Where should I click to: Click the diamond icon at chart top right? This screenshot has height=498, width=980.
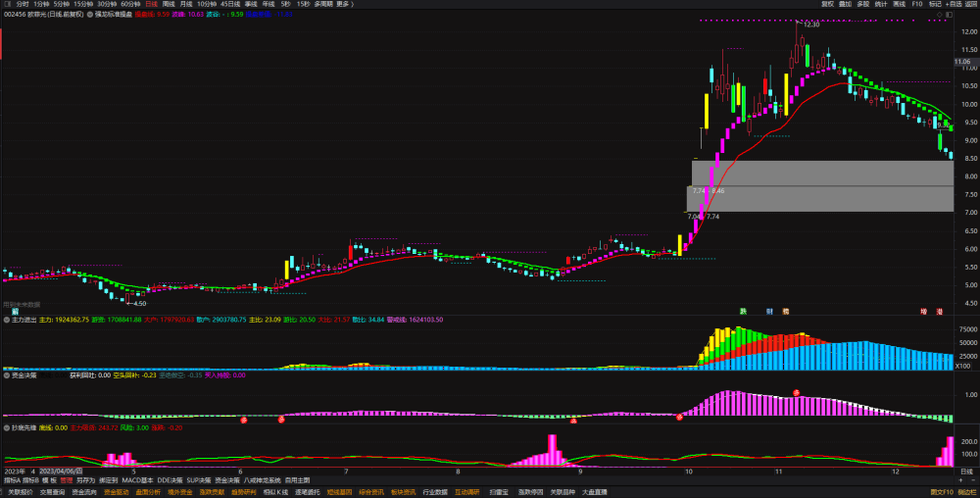tap(940, 15)
